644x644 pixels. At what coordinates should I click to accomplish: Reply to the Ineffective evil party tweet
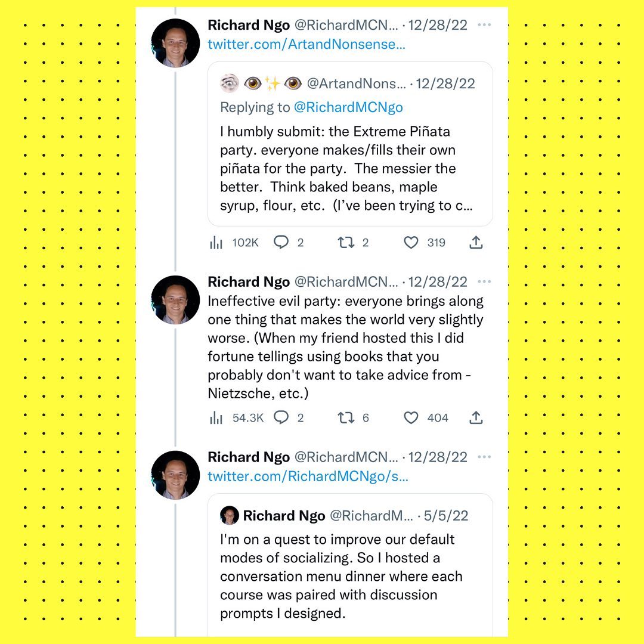tap(281, 418)
